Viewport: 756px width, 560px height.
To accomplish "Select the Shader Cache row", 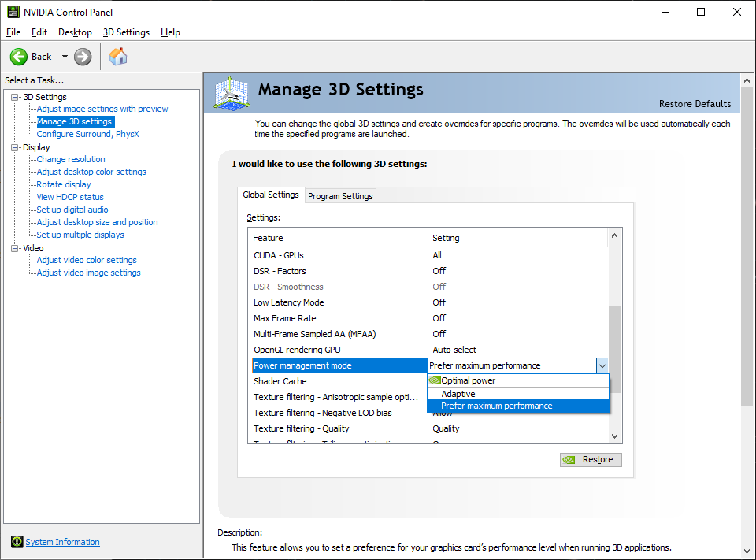I will click(x=339, y=381).
